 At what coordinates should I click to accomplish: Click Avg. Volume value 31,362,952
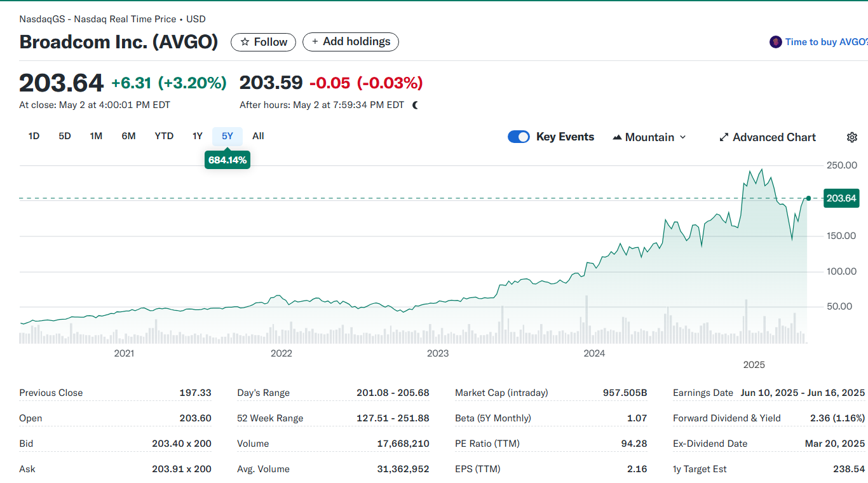[403, 469]
